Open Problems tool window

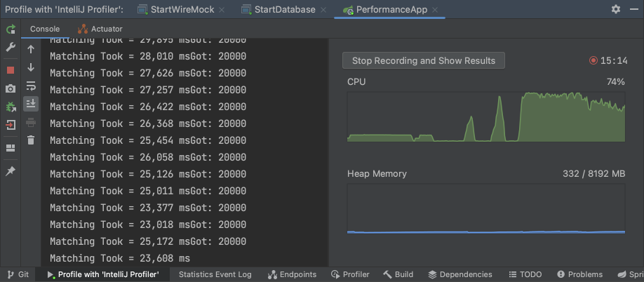pos(579,274)
